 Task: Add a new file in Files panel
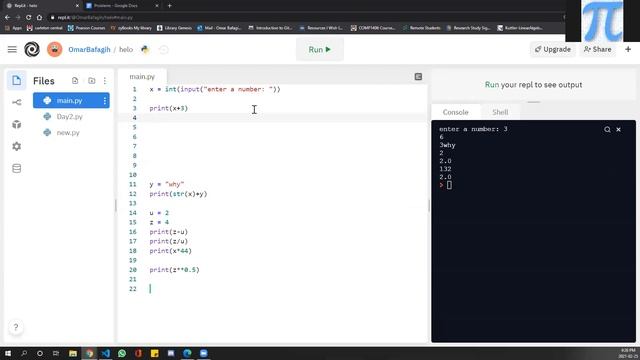click(75, 81)
